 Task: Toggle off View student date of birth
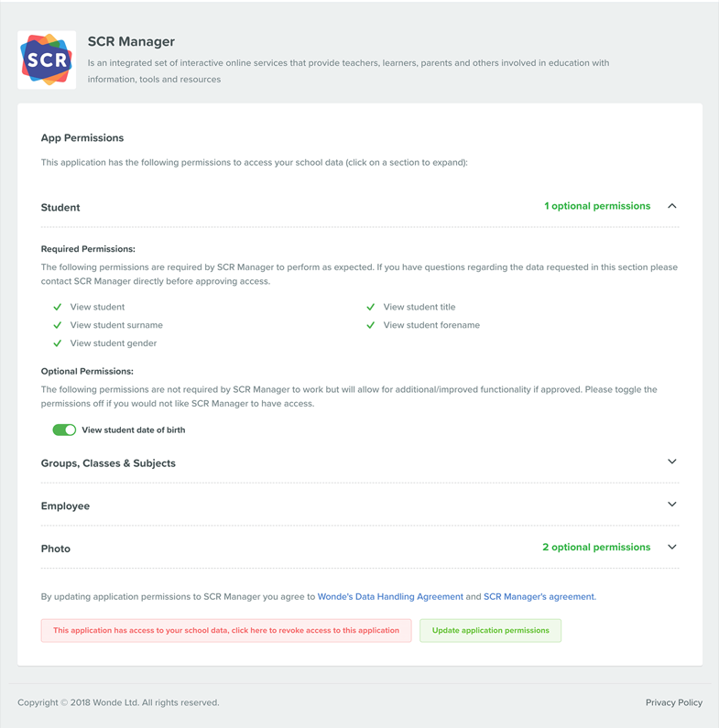pos(64,429)
